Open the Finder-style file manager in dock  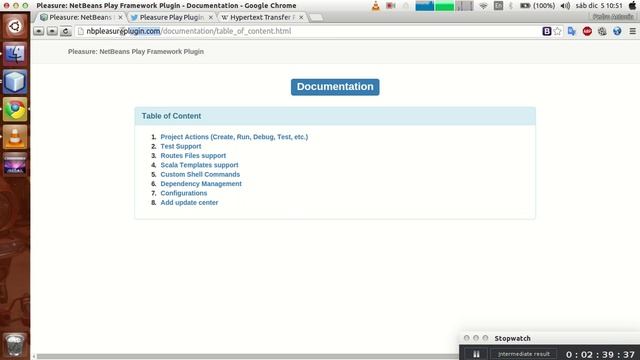[15, 54]
